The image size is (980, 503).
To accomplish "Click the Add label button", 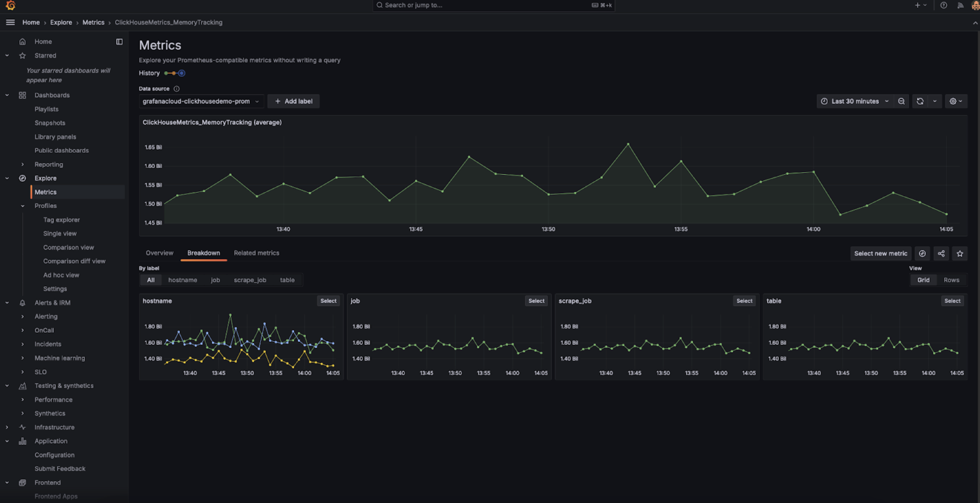I will pos(293,101).
